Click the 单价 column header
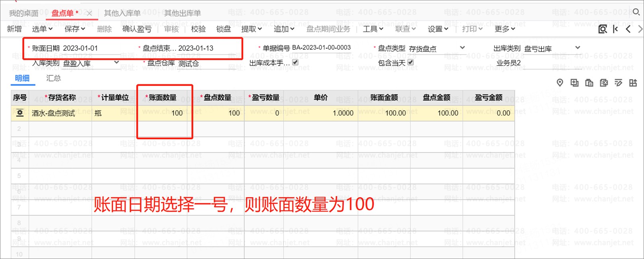Image resolution: width=644 pixels, height=259 pixels. (321, 97)
